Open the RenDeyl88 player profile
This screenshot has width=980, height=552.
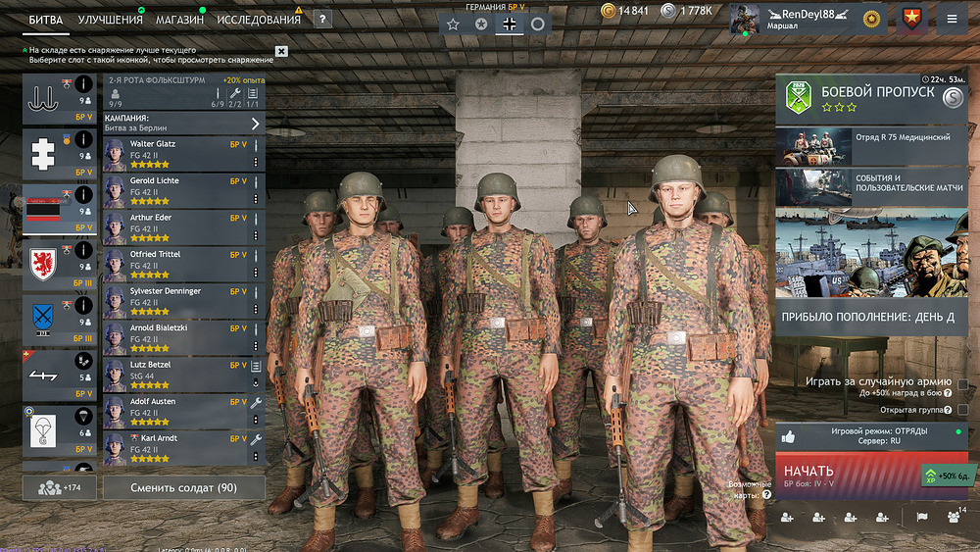click(x=807, y=20)
